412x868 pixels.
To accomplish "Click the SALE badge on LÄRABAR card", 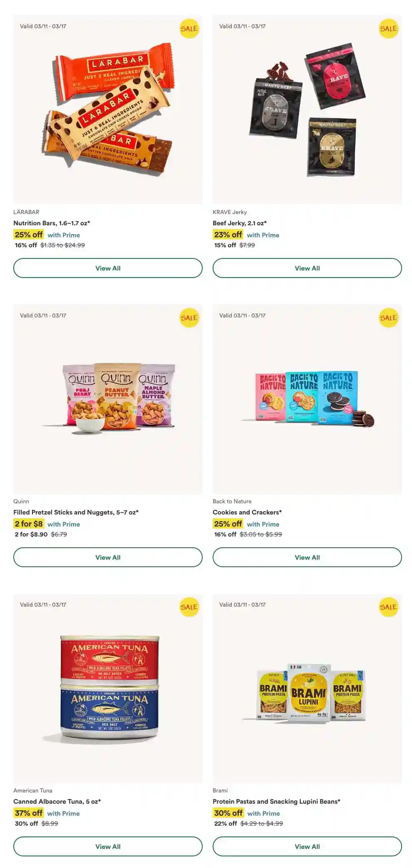I will click(x=189, y=29).
